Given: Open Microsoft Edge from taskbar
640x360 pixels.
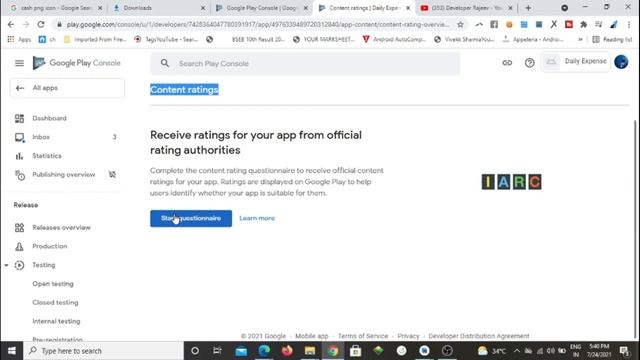Looking at the screenshot, I should (x=264, y=351).
